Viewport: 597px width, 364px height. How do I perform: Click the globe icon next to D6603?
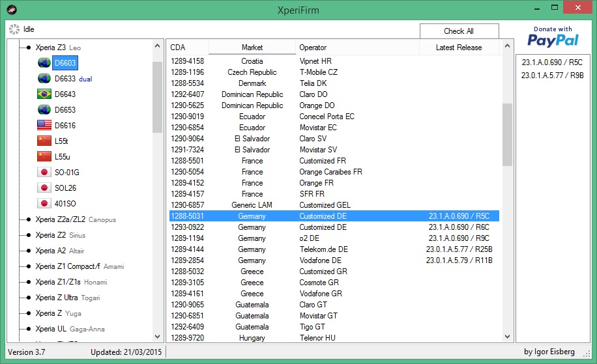tap(44, 63)
